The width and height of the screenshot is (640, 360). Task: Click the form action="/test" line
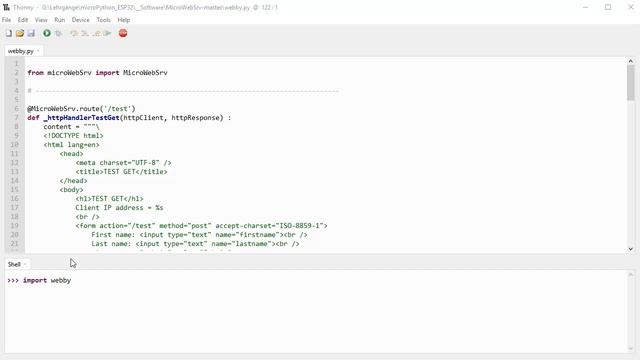[201, 225]
